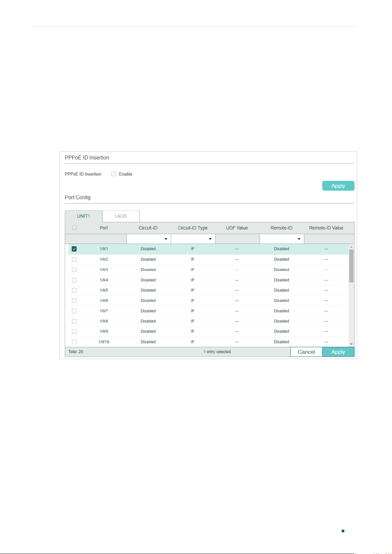Switch to the LAGS tab
The image size is (392, 554).
coord(121,216)
